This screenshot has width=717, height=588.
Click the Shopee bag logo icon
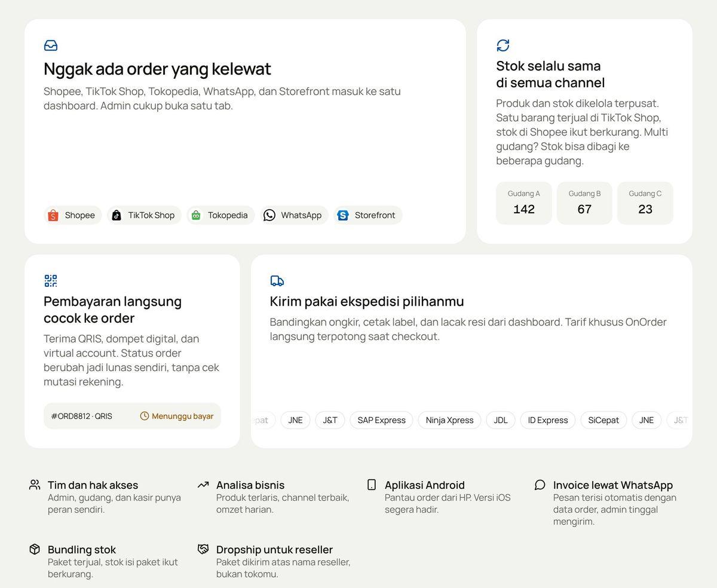[53, 215]
